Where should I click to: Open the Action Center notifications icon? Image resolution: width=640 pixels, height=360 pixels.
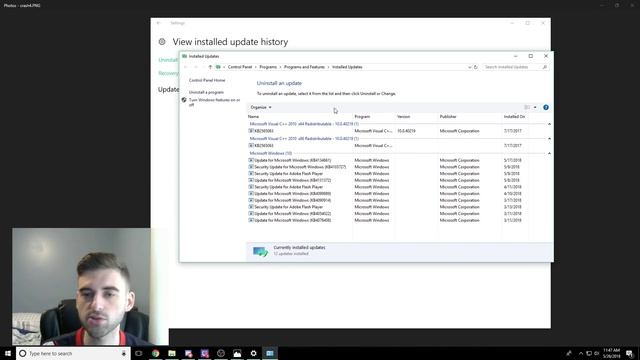[x=630, y=353]
